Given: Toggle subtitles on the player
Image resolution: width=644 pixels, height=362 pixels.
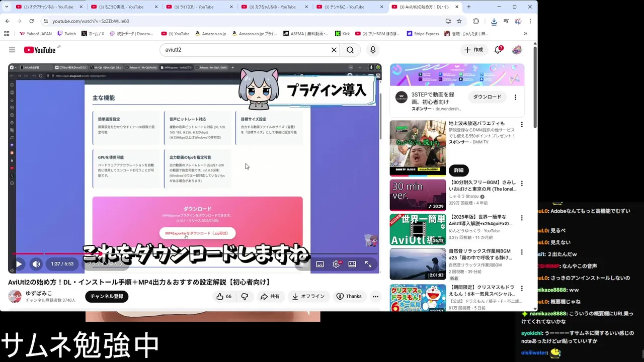Looking at the screenshot, I should (320, 264).
